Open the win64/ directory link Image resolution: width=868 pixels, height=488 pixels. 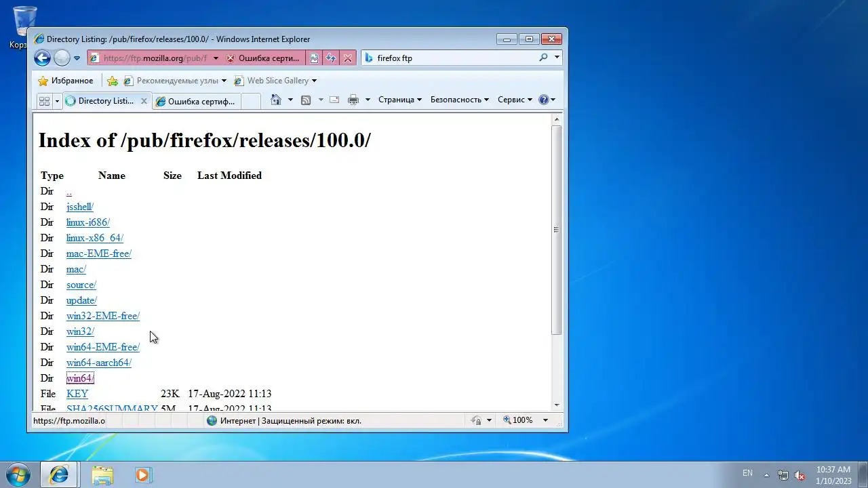(x=80, y=378)
